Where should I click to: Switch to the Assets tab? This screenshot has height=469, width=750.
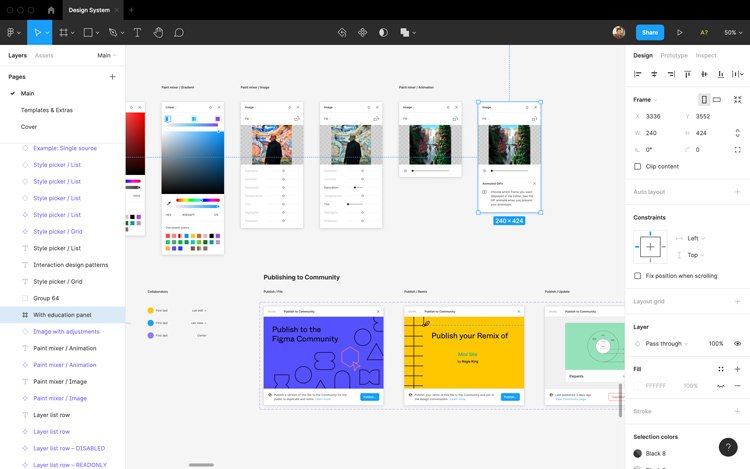point(44,55)
